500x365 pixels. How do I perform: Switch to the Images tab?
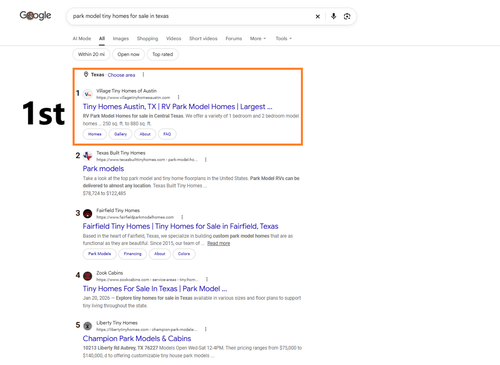pyautogui.click(x=121, y=38)
